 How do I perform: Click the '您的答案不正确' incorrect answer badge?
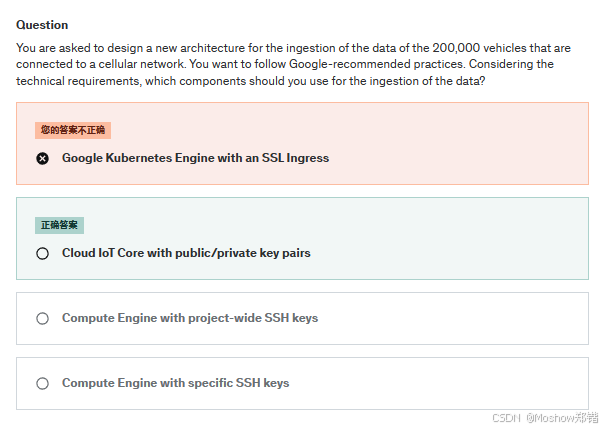click(x=73, y=130)
